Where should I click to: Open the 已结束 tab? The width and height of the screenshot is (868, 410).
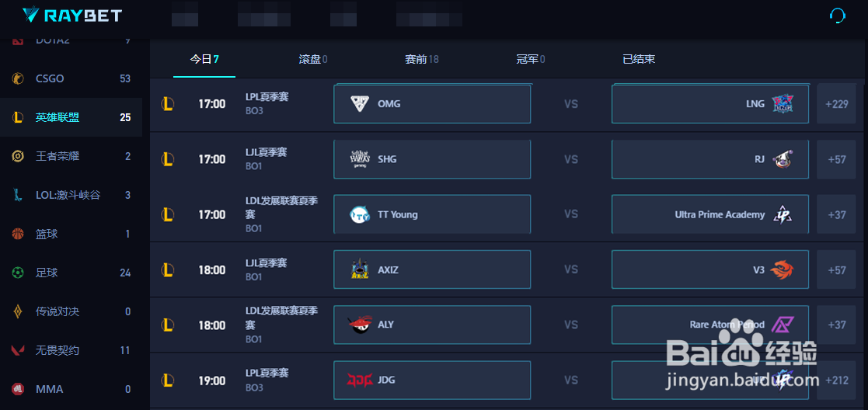click(639, 59)
